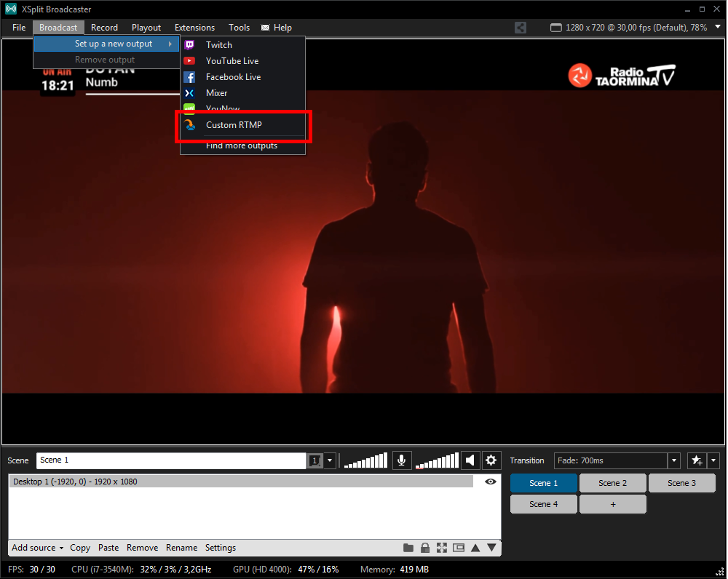This screenshot has height=579, width=728.
Task: Switch to Scene 1 button
Action: coord(543,483)
